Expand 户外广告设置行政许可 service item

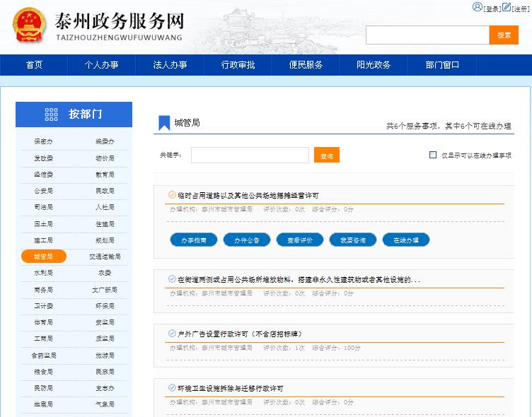pos(240,334)
